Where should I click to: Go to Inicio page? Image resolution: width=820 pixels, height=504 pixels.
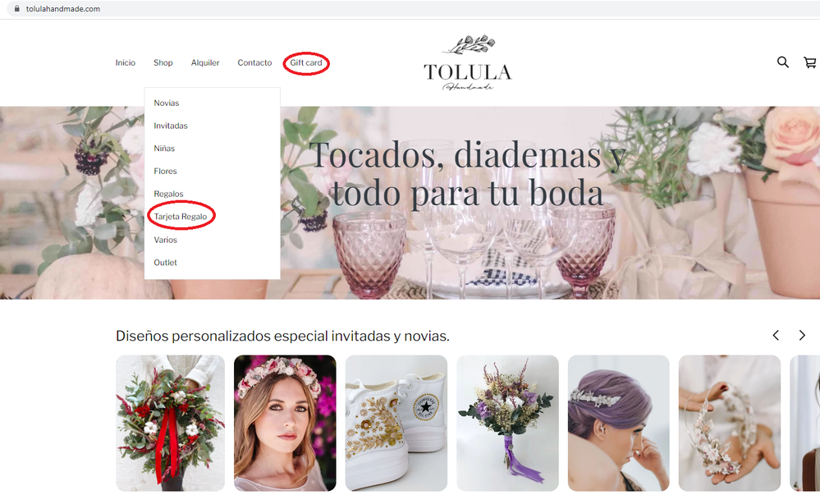(126, 62)
